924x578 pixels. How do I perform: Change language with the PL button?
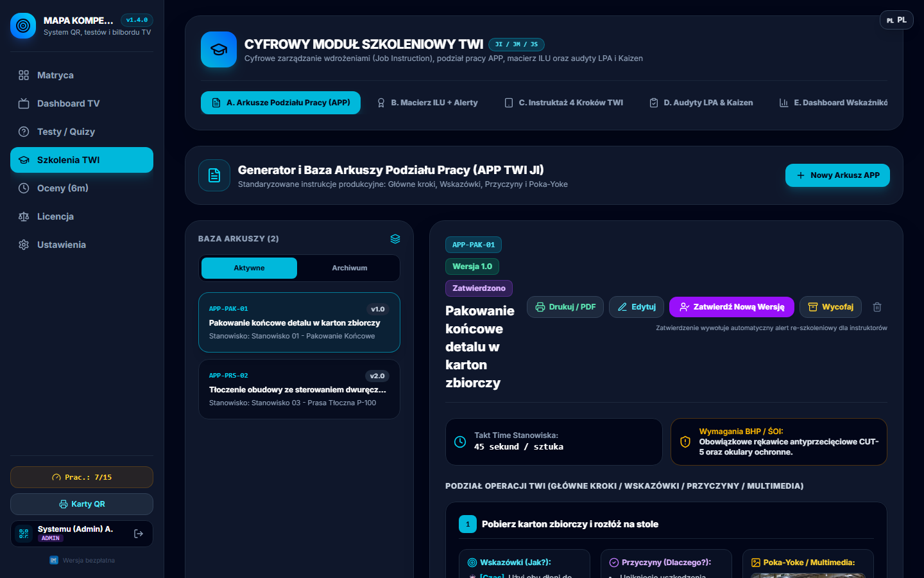click(x=896, y=20)
